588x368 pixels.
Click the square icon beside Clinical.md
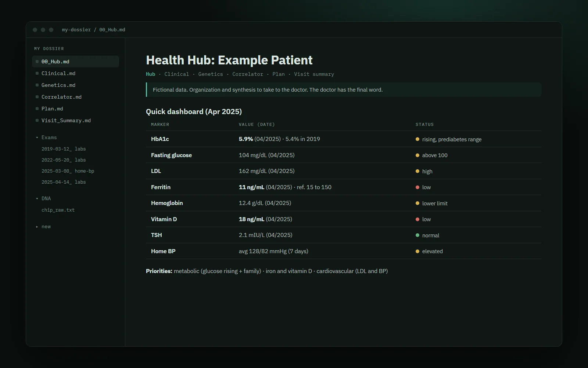pyautogui.click(x=37, y=73)
